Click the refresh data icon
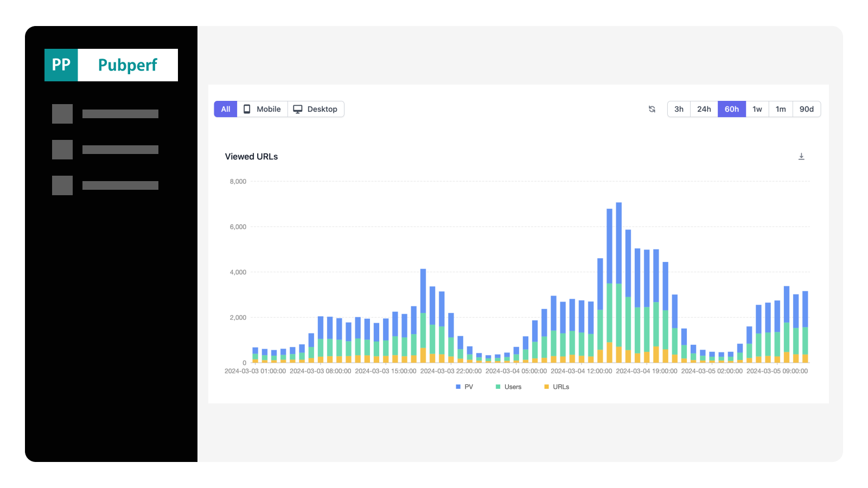Viewport: 868px width, 488px height. click(x=652, y=109)
